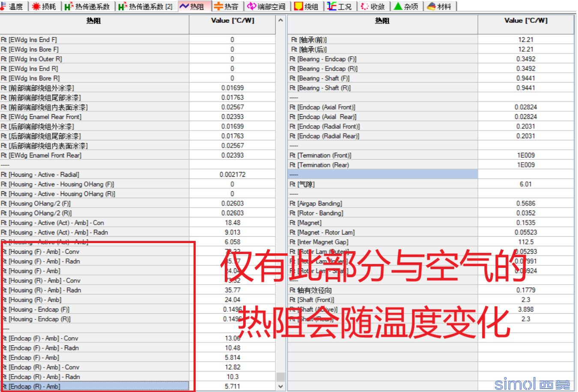Click the left table's Value [°C/W] header
The width and height of the screenshot is (578, 392).
pyautogui.click(x=232, y=24)
